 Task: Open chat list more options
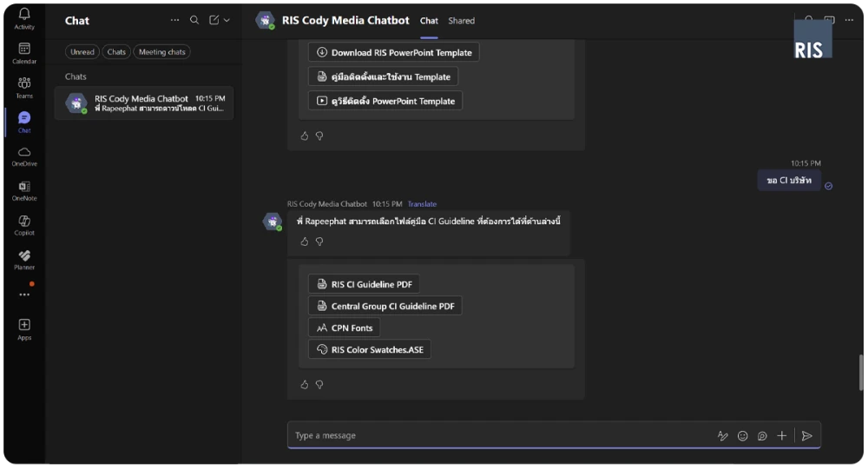coord(175,20)
